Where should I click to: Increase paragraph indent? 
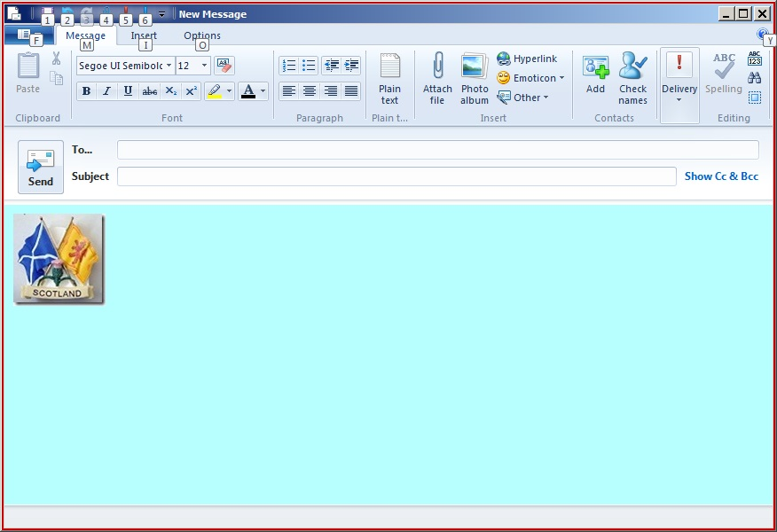[351, 66]
